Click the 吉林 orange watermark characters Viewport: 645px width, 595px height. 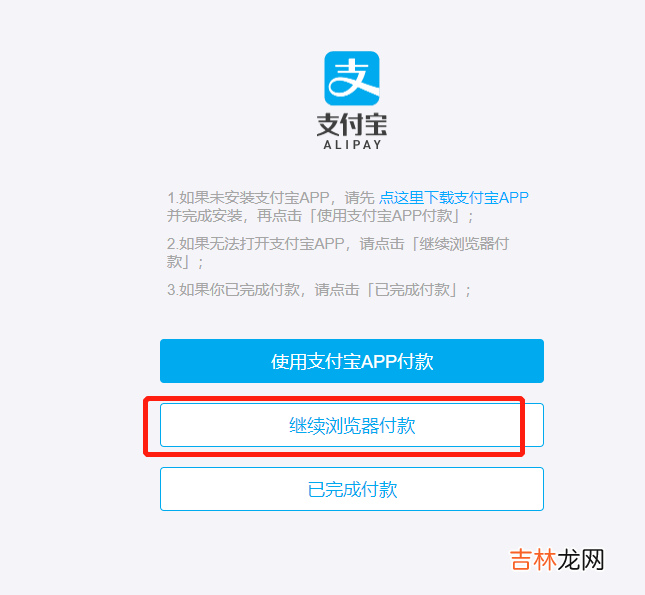point(533,560)
